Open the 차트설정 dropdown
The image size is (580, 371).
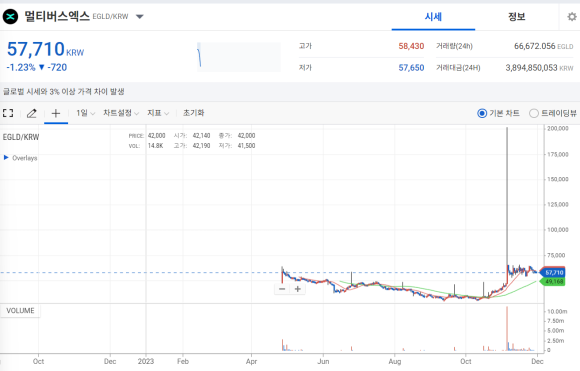[121, 113]
